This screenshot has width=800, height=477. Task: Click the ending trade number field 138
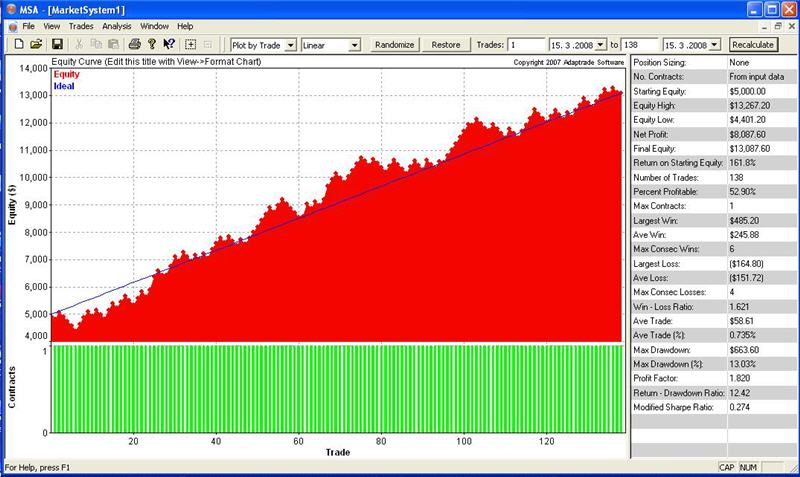640,45
